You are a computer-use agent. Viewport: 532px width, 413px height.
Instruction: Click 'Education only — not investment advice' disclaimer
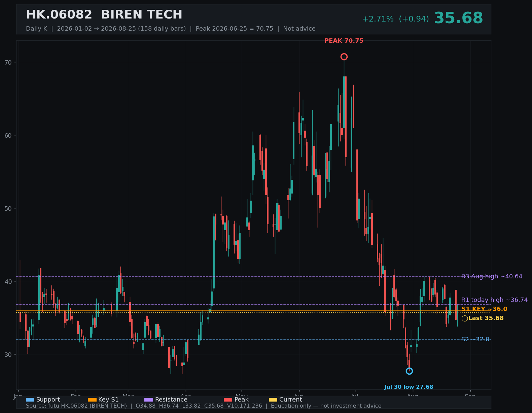(x=326, y=406)
